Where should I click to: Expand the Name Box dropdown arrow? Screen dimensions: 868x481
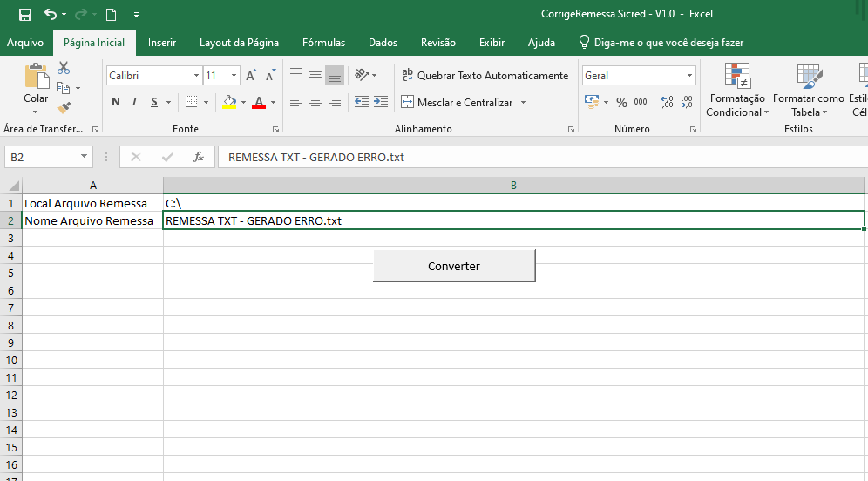tap(85, 158)
